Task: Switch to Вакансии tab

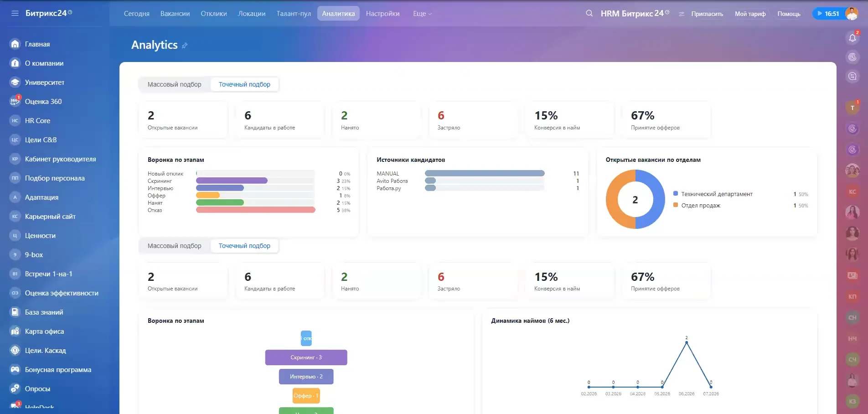Action: coord(175,14)
